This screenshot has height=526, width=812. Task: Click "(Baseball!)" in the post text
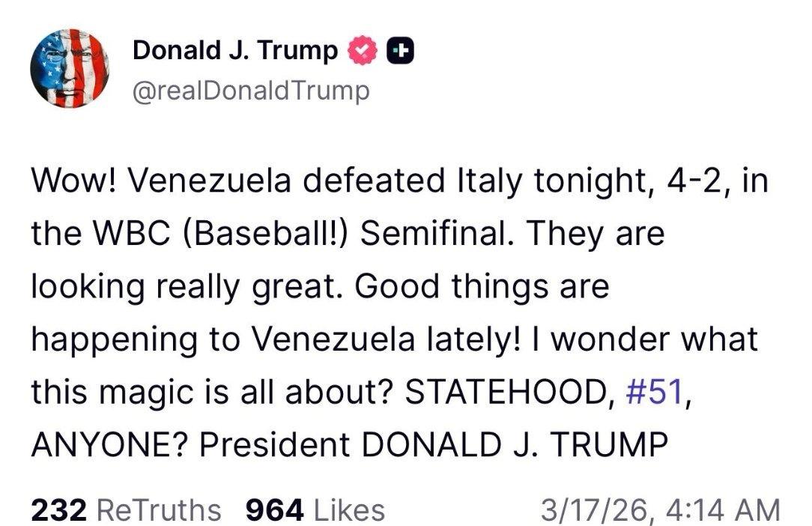tap(259, 235)
